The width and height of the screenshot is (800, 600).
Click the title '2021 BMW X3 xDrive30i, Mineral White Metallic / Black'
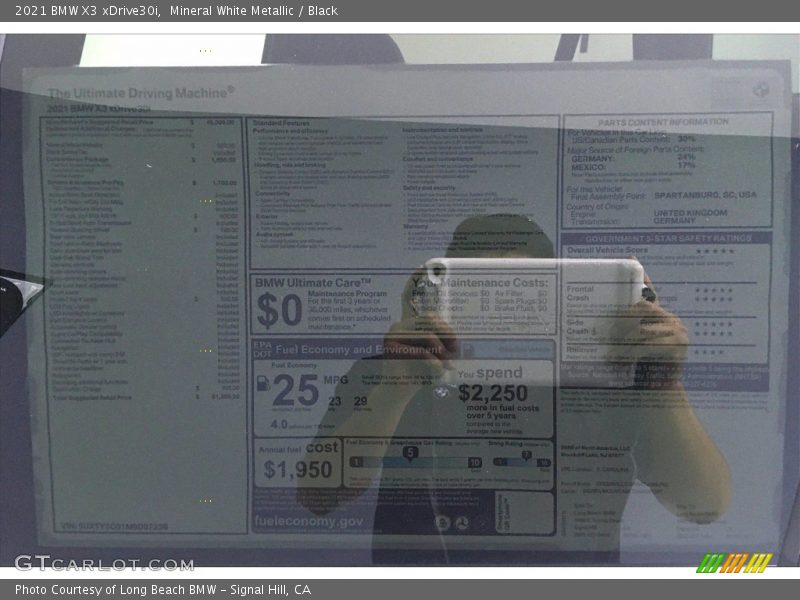click(176, 11)
